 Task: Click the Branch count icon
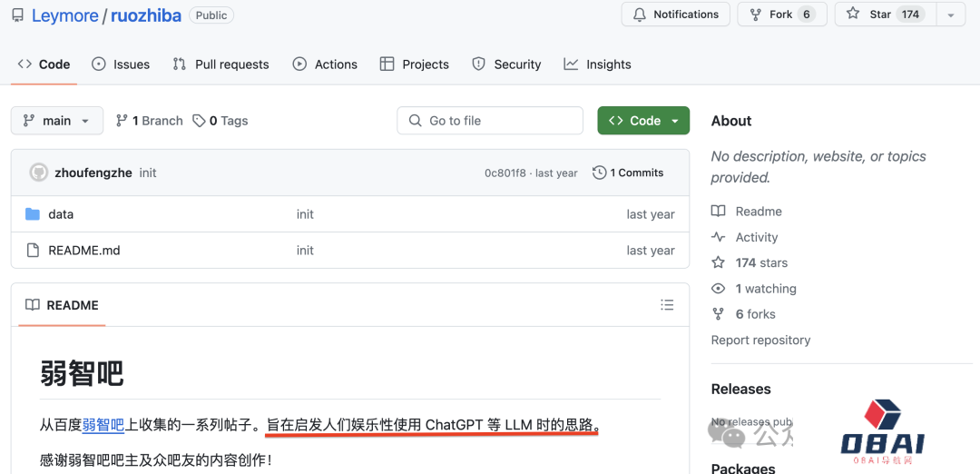[122, 121]
